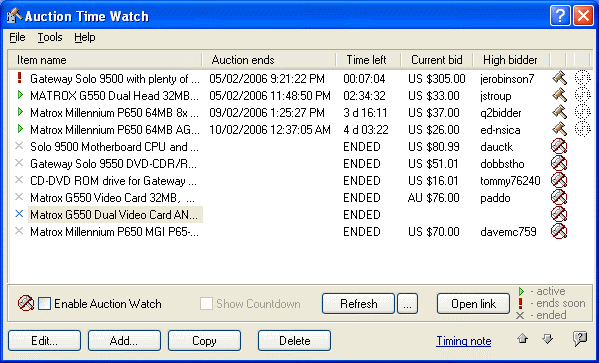Click the gavel icon for Gateway Solo 9500
Image resolution: width=599 pixels, height=363 pixels.
[559, 78]
